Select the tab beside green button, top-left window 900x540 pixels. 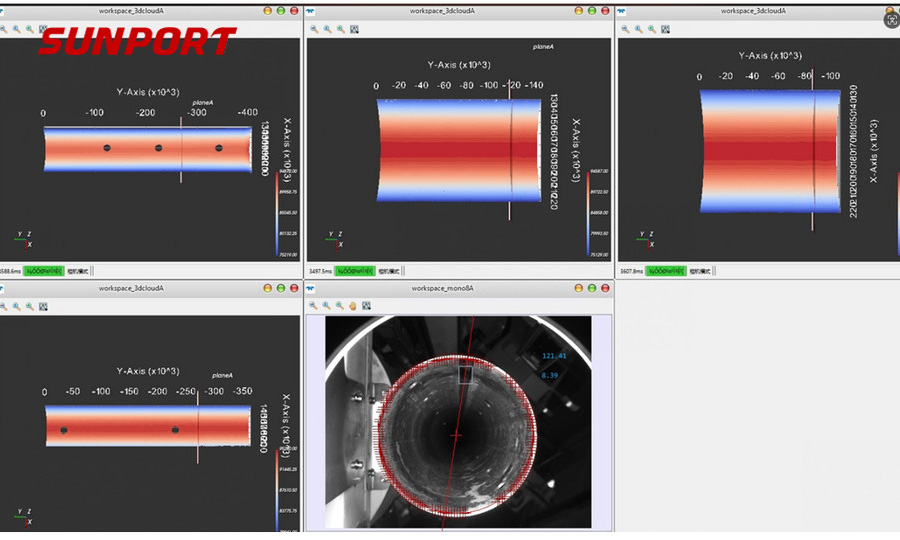click(78, 271)
